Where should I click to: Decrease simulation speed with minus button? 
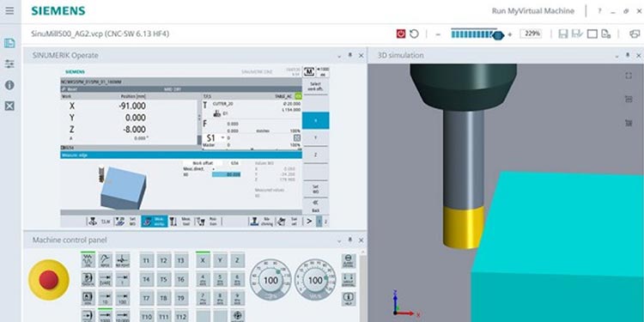[x=438, y=34]
